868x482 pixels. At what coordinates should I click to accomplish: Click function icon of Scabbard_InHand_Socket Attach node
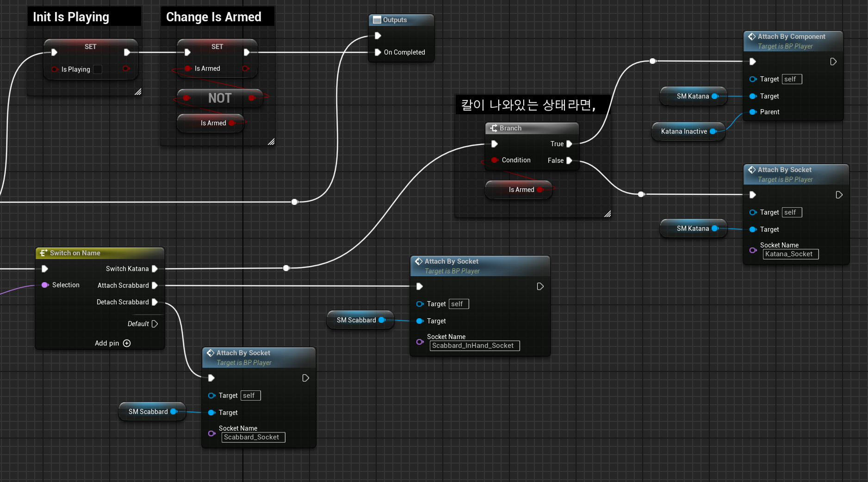419,261
